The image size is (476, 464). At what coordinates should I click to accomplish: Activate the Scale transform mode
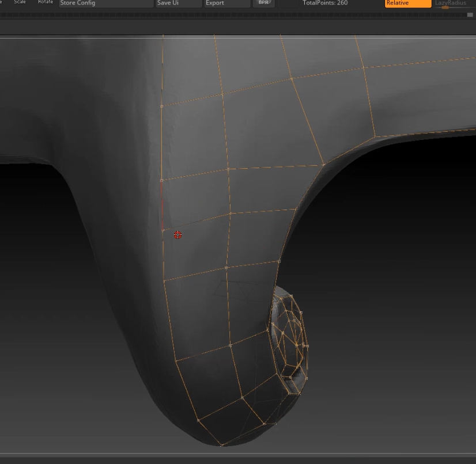click(x=20, y=2)
